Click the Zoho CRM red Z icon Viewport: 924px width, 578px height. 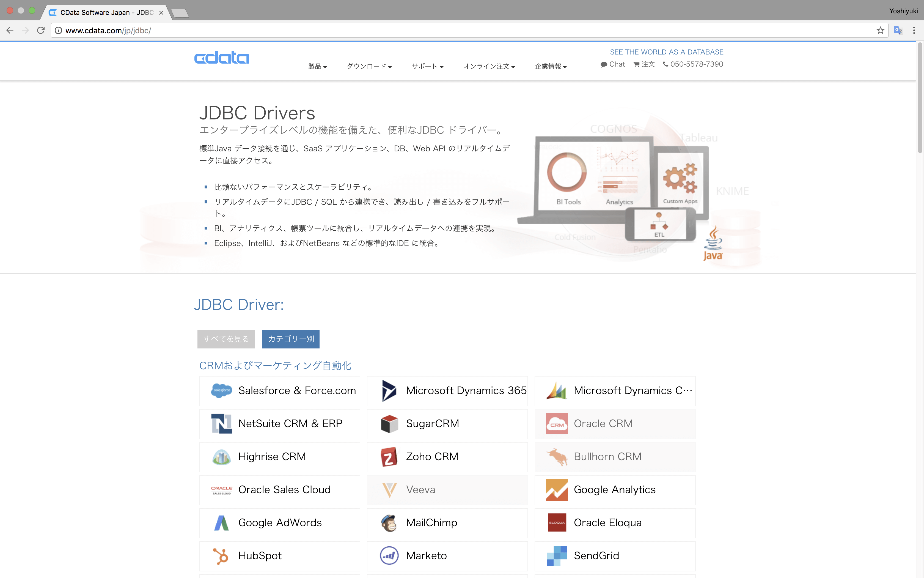389,456
